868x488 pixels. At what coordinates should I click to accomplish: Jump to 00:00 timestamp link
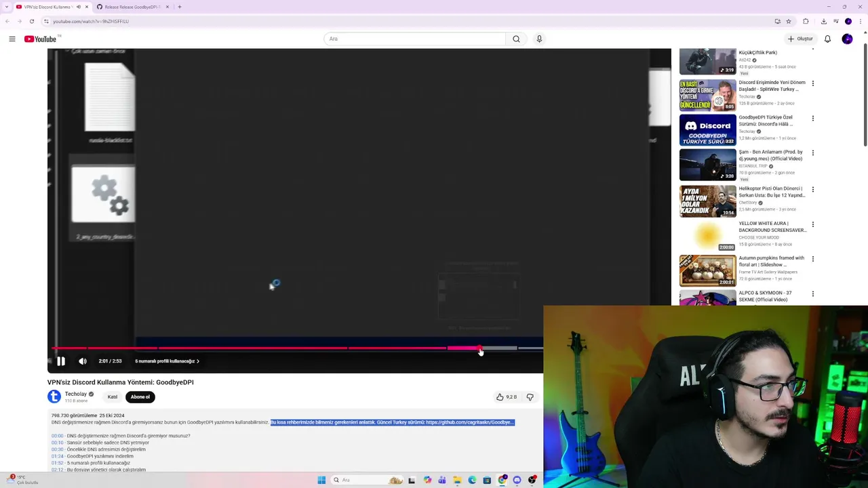point(57,436)
